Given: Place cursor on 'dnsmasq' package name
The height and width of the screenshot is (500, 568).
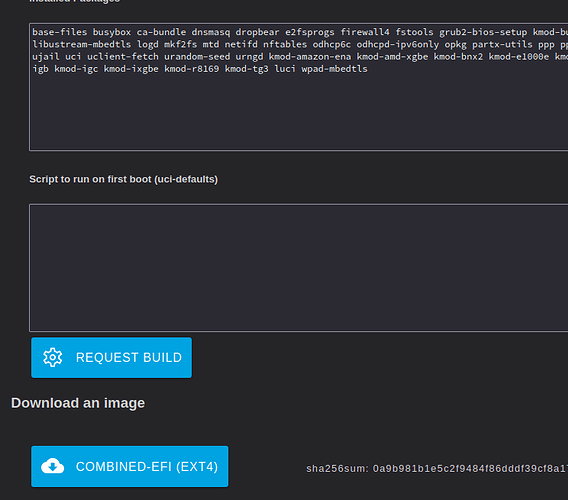Looking at the screenshot, I should pos(211,32).
